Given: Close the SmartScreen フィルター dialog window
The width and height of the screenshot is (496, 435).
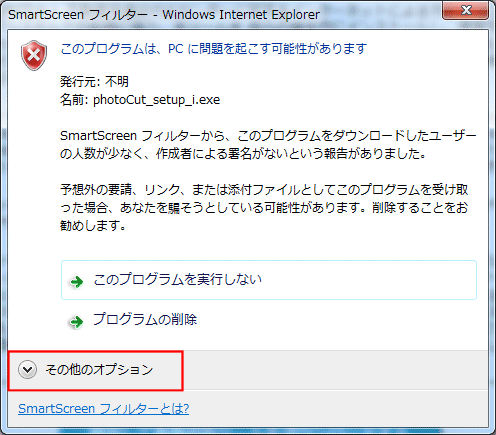Looking at the screenshot, I should (x=465, y=10).
